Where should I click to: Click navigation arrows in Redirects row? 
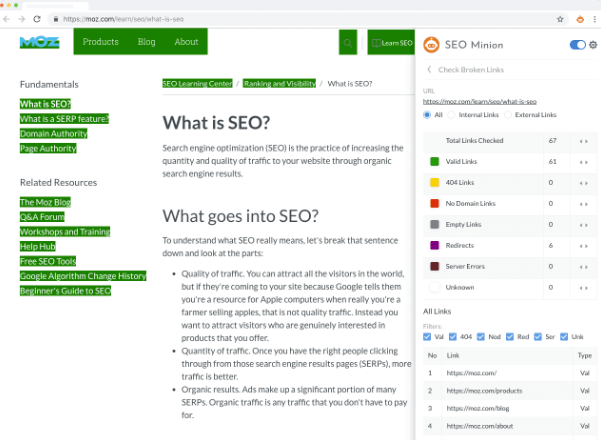583,246
